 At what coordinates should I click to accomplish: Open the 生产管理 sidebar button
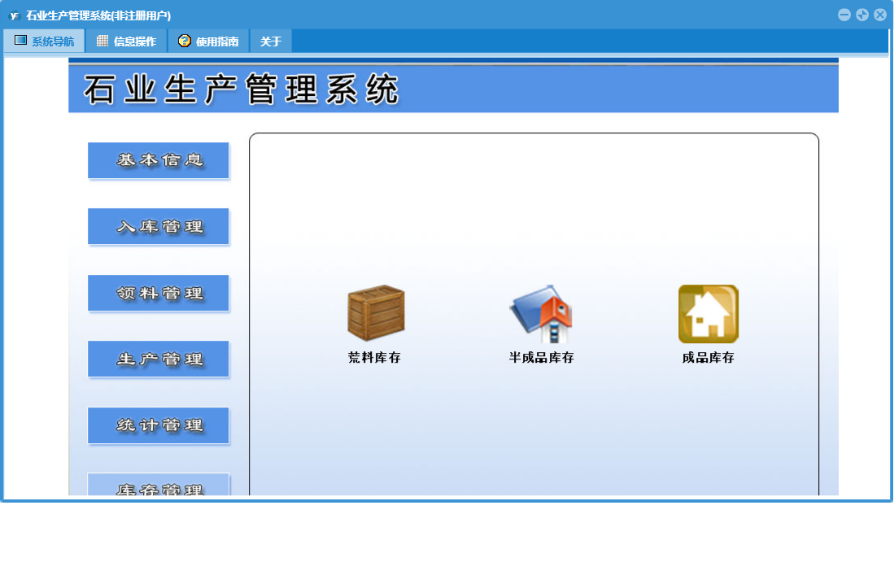pos(159,359)
